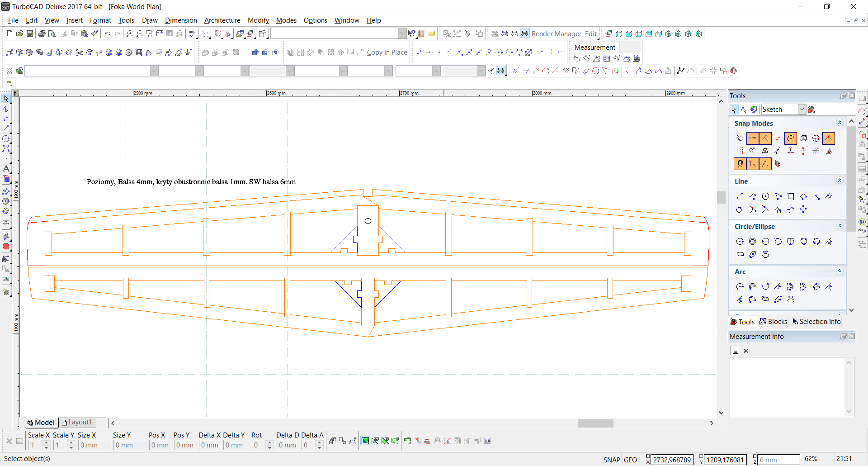This screenshot has width=868, height=466.
Task: Open the Architecture menu
Action: tap(222, 20)
